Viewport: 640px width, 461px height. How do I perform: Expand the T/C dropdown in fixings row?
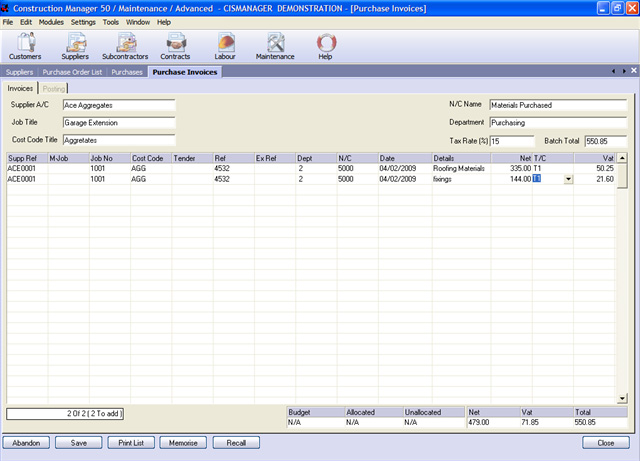pyautogui.click(x=568, y=179)
